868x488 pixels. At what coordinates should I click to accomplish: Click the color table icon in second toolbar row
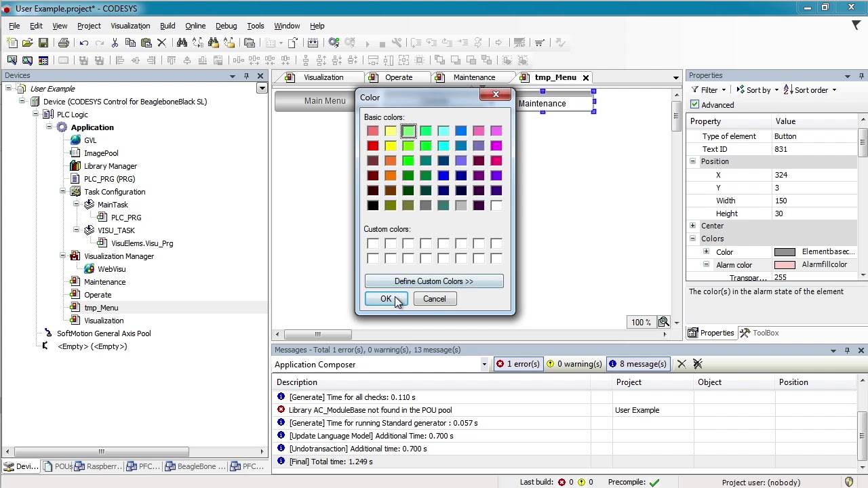tap(43, 60)
